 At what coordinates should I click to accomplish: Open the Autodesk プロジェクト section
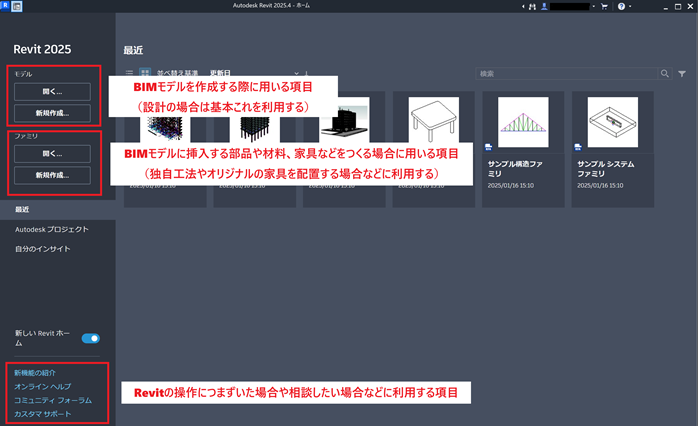[x=52, y=229]
